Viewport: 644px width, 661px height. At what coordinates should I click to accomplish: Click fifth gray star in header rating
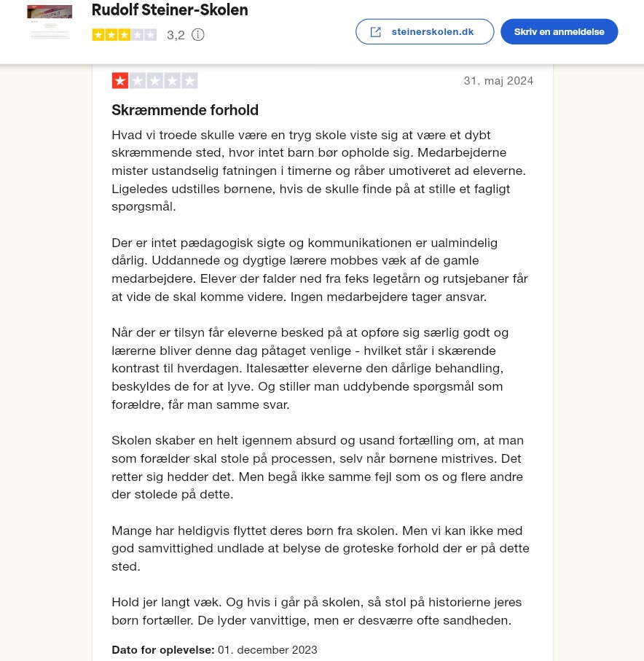[x=149, y=35]
